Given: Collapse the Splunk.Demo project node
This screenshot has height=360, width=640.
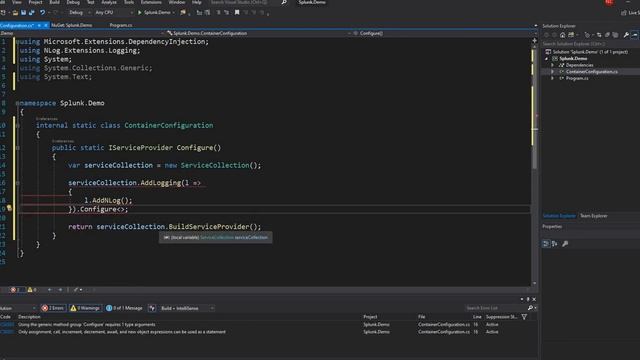Looking at the screenshot, I should coord(547,58).
